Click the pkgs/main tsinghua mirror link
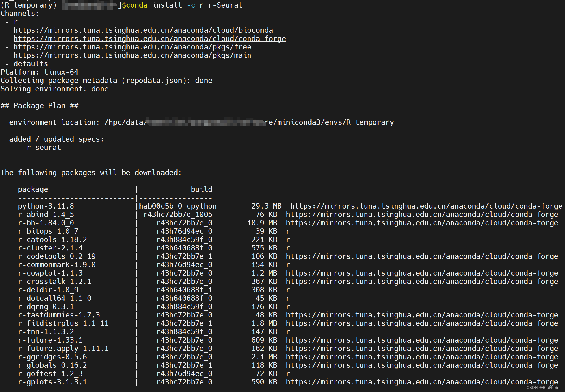This screenshot has width=565, height=392. 132,55
